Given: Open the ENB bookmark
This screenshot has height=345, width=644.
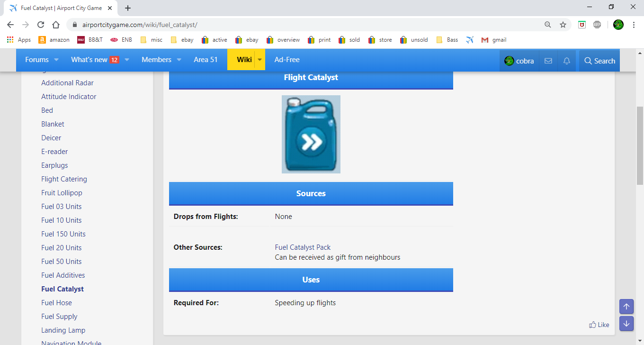Looking at the screenshot, I should tap(121, 40).
